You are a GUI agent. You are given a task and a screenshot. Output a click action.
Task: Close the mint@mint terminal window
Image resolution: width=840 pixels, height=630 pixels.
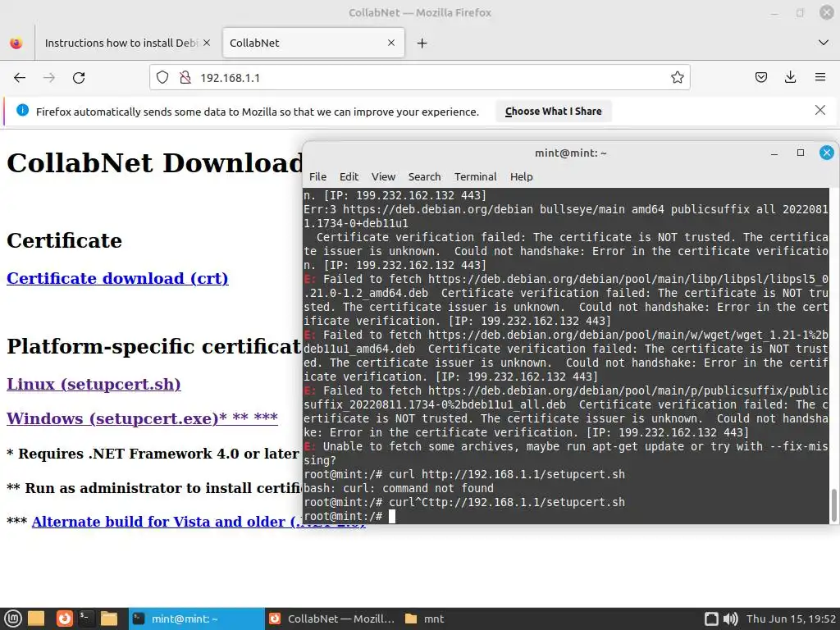pos(827,153)
